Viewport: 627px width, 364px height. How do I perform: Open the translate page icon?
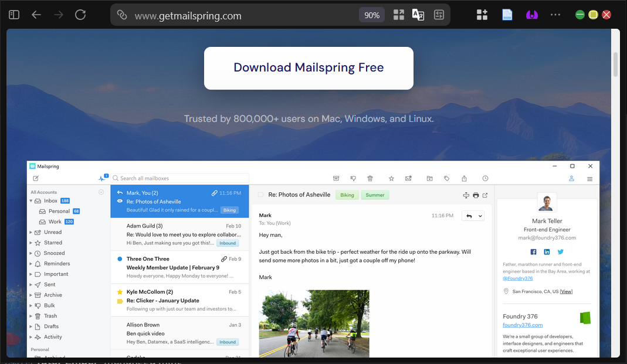pyautogui.click(x=418, y=15)
